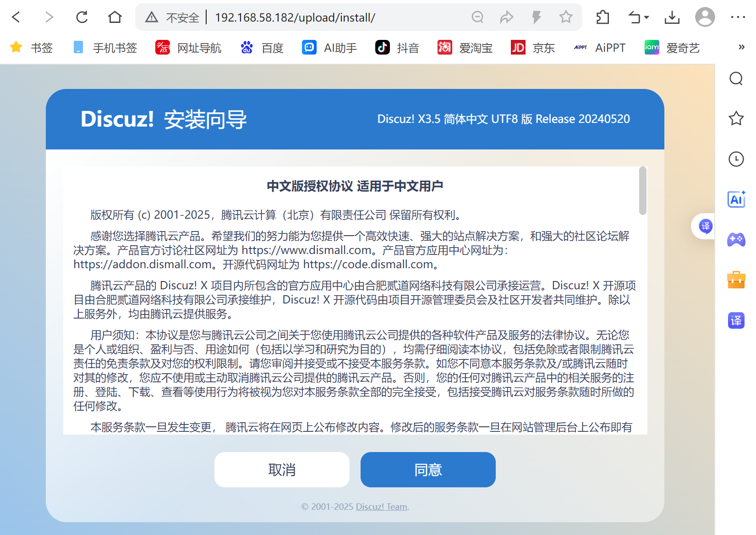Open the sidebar orange toolbox icon
Screen dimensions: 756x535
[736, 280]
